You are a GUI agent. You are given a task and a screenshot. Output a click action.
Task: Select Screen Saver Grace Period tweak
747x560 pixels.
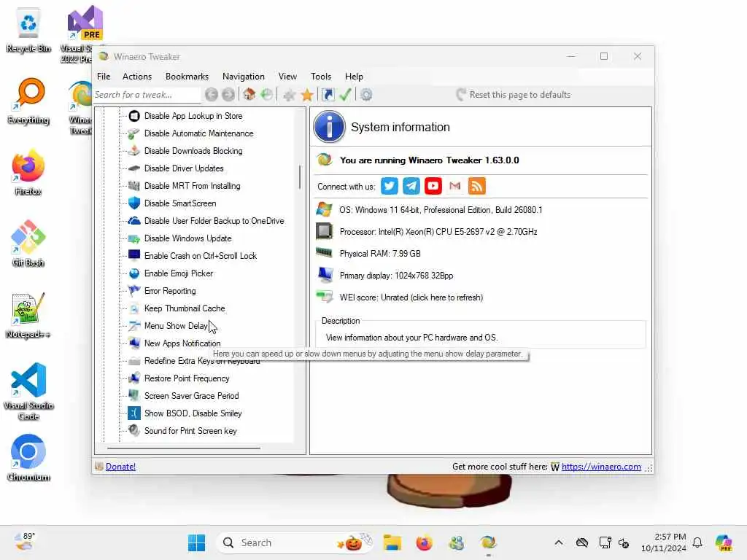[192, 396]
